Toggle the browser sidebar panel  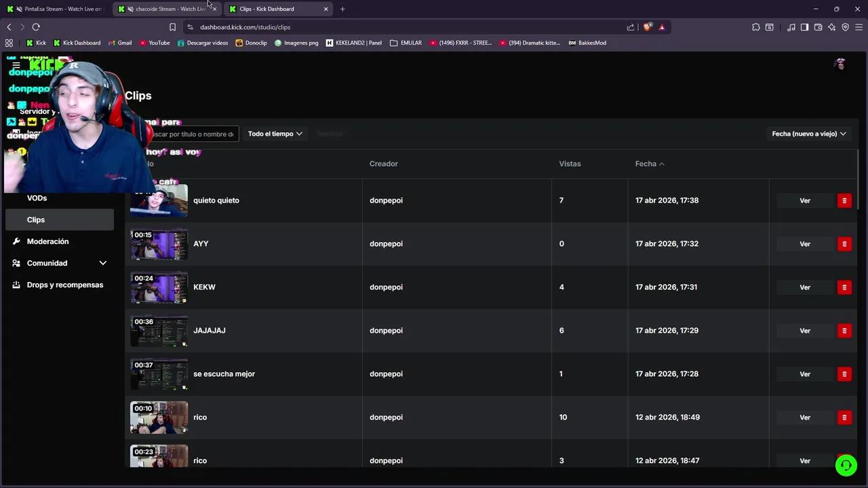point(804,27)
